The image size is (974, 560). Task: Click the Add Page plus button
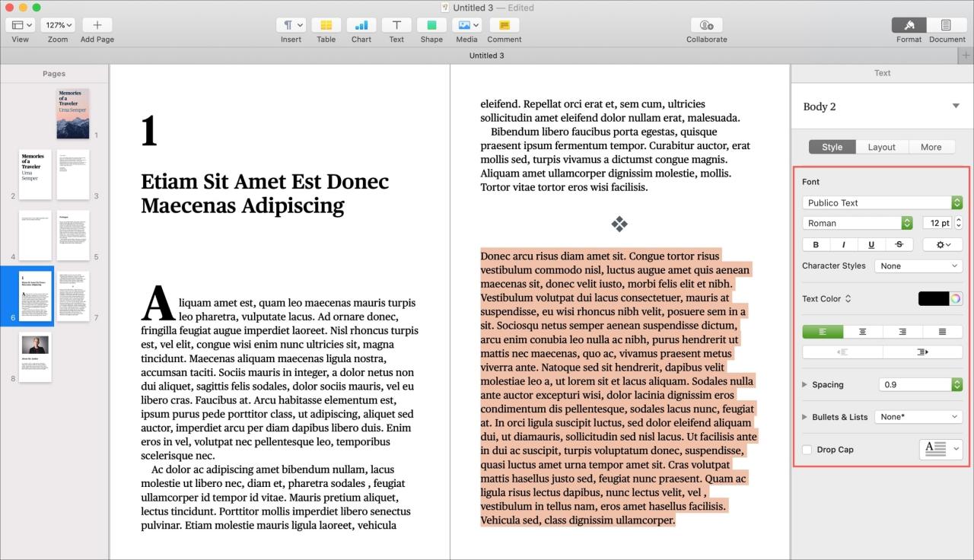point(97,25)
